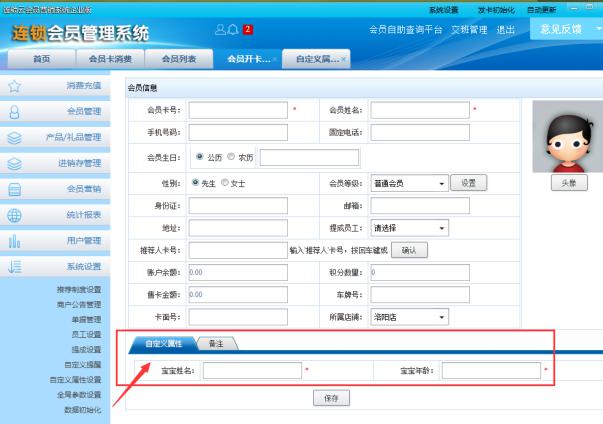Switch to the 备注 tab
603x424 pixels.
216,343
